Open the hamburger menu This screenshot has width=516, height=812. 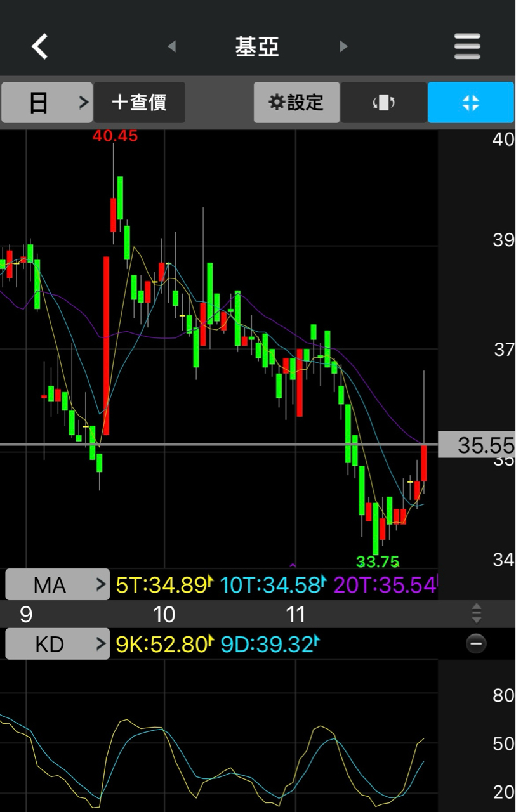467,46
